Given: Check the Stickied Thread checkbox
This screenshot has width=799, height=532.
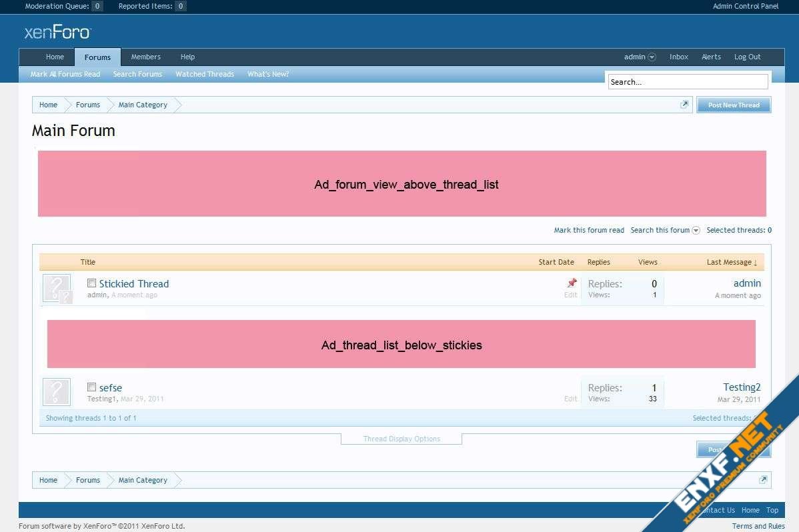Looking at the screenshot, I should (x=92, y=283).
